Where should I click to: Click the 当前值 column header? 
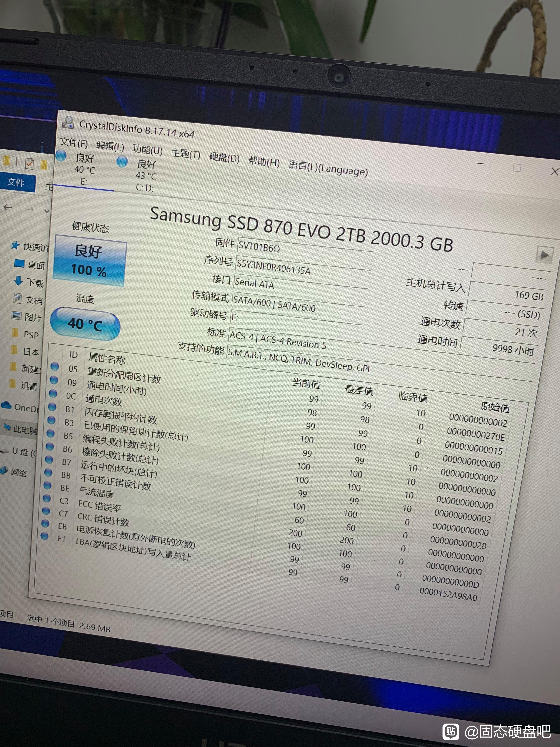pyautogui.click(x=306, y=384)
